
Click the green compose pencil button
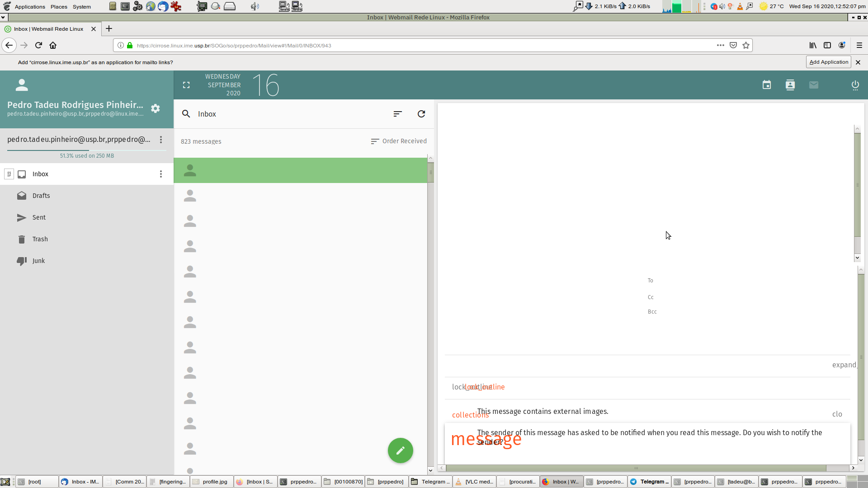click(400, 450)
